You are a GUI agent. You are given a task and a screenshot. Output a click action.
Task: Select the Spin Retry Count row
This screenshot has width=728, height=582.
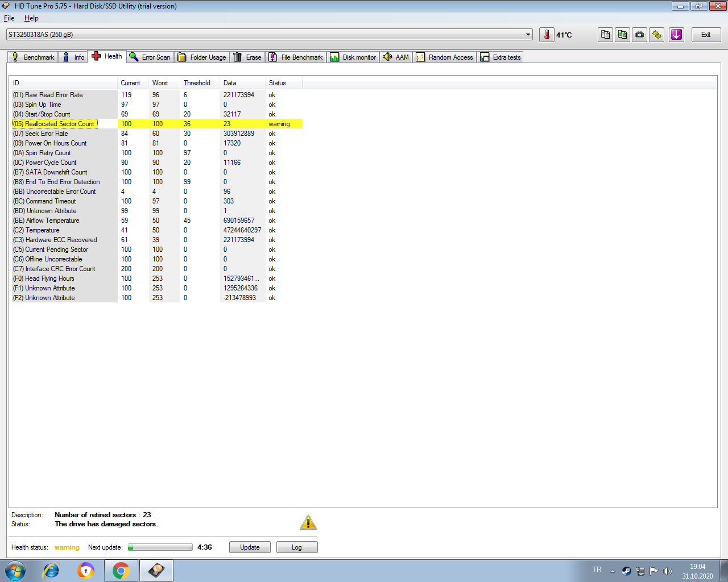(x=157, y=153)
